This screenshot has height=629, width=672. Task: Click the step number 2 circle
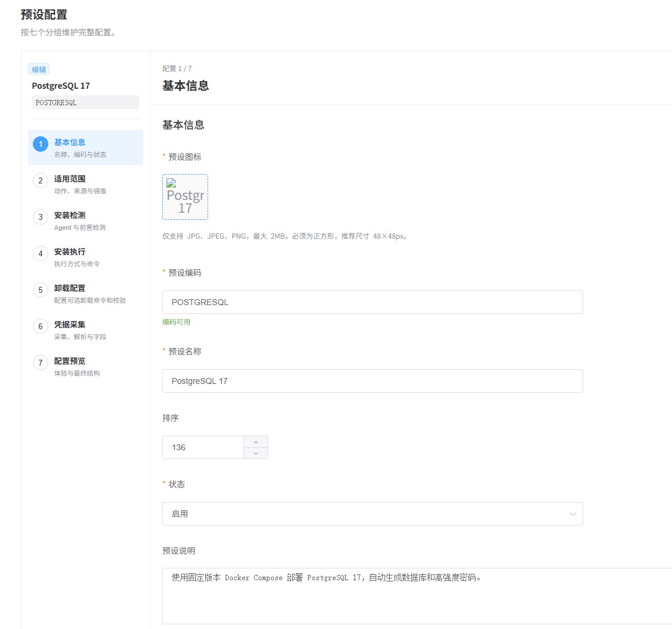coord(41,180)
